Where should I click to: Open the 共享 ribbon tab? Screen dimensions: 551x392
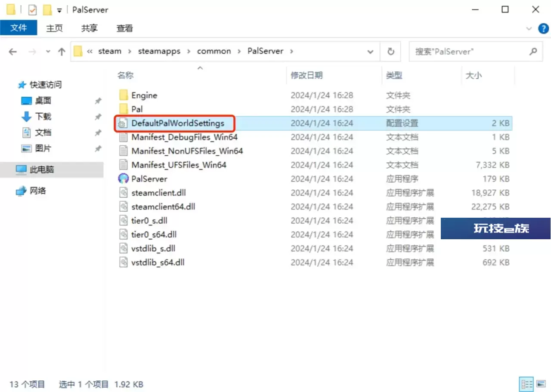coord(89,28)
